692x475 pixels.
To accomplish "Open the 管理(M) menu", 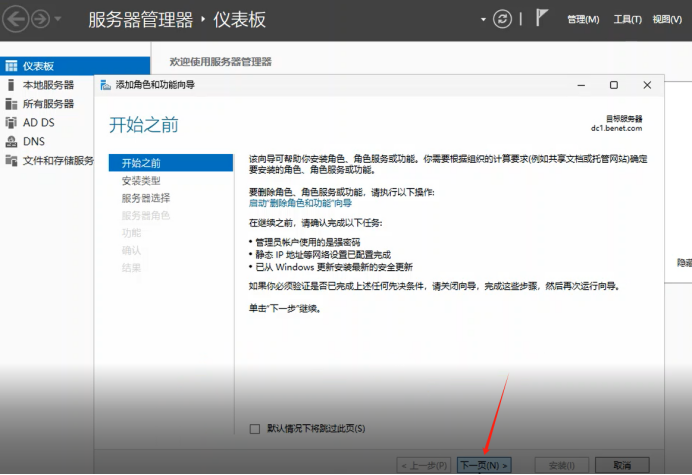I will [x=583, y=19].
